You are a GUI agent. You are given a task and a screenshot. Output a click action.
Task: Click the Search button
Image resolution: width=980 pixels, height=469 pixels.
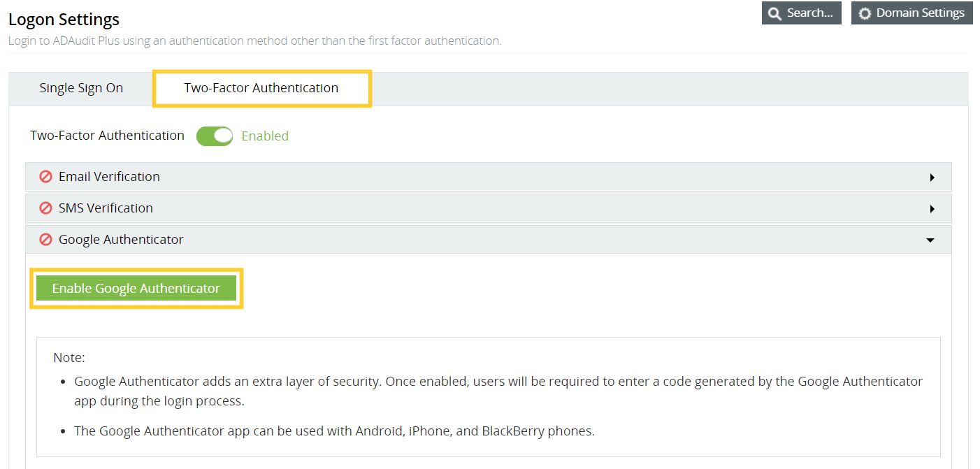pyautogui.click(x=801, y=13)
